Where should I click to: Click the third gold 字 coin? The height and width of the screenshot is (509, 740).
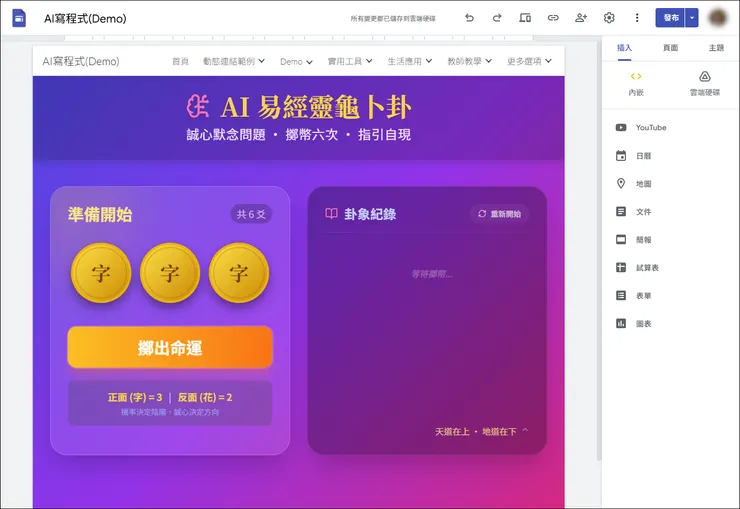click(239, 273)
